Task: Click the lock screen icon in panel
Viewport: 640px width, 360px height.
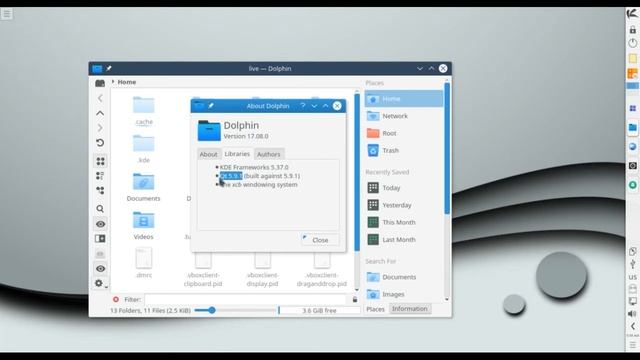Action: 632,30
